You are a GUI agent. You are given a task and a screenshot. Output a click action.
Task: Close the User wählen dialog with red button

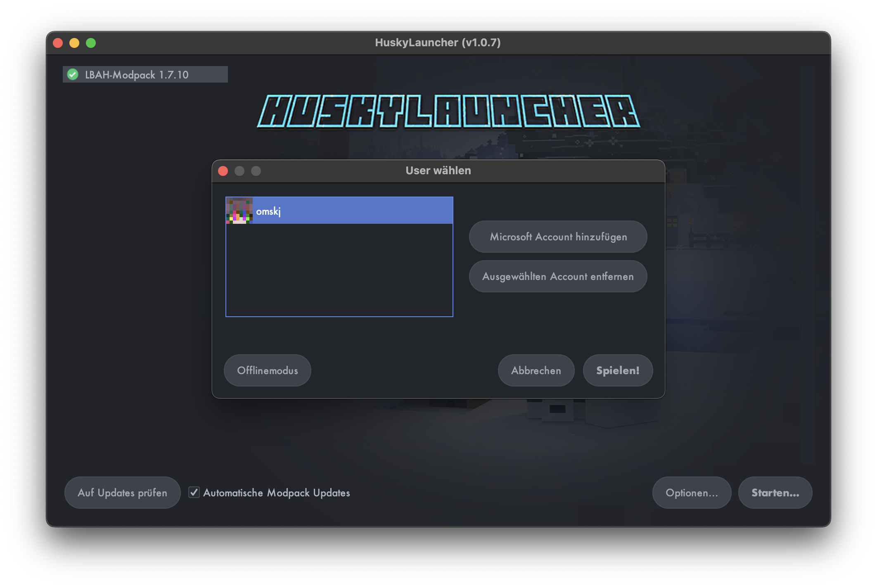pos(223,171)
